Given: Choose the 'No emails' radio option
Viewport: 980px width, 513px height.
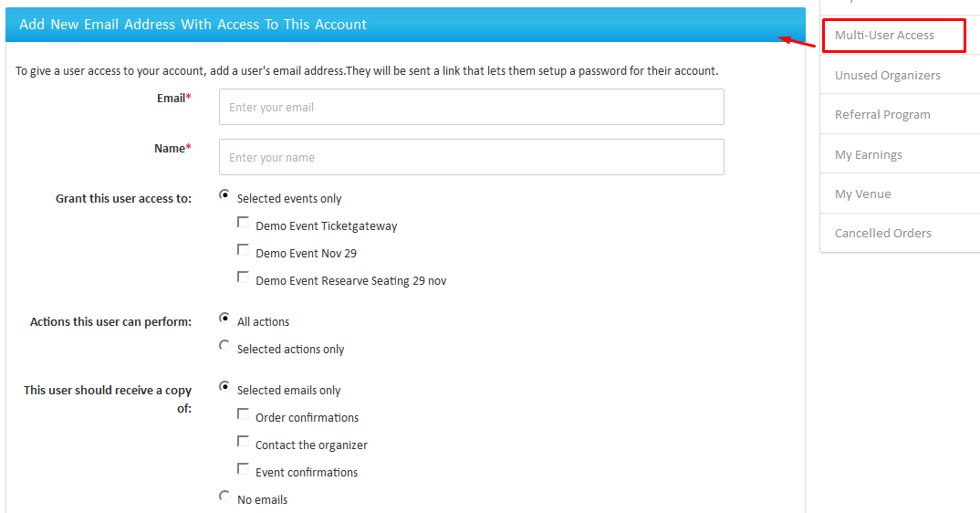Looking at the screenshot, I should [x=224, y=497].
